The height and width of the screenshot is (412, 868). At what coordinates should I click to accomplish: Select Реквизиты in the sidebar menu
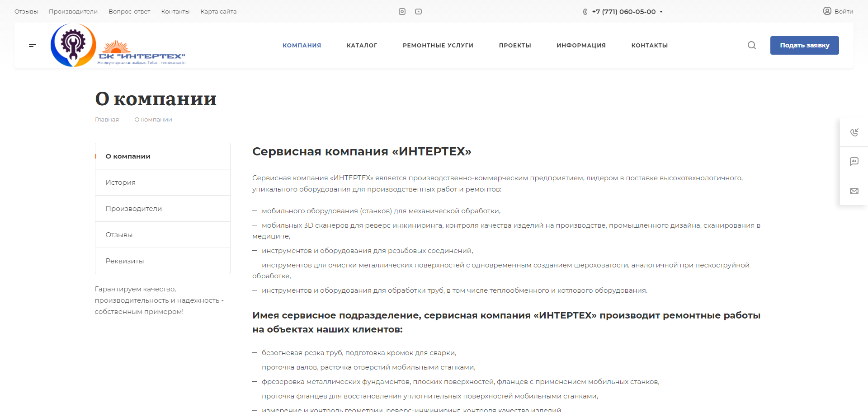point(125,261)
